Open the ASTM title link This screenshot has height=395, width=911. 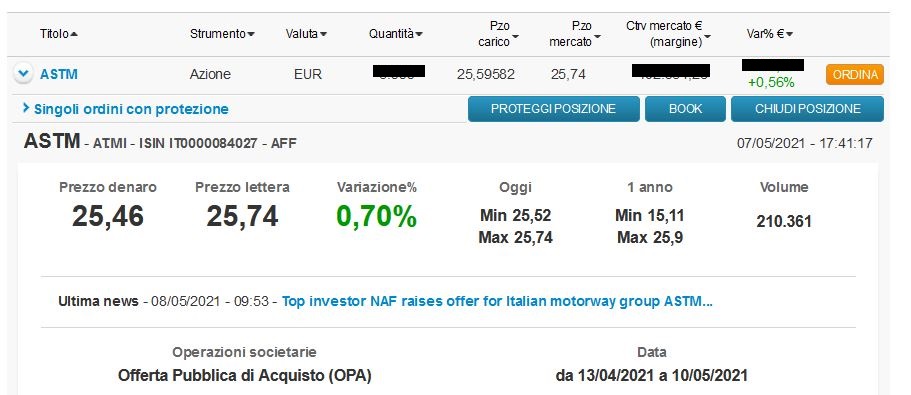coord(59,74)
